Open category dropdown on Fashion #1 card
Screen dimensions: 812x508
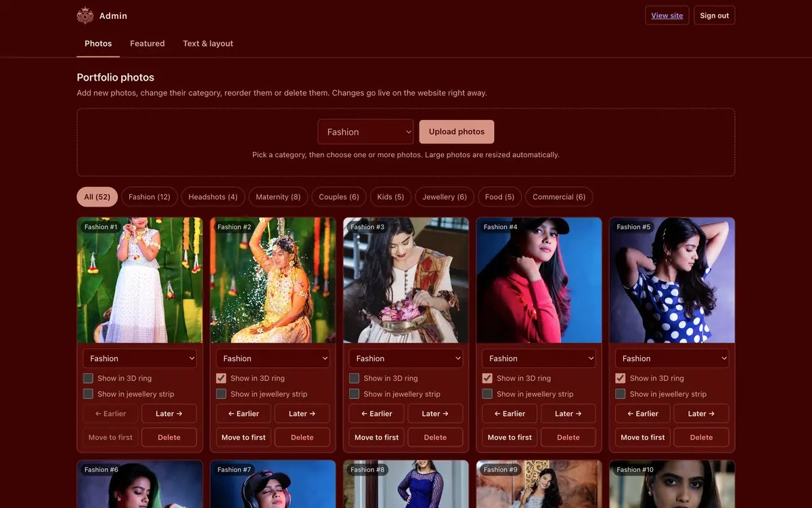[140, 358]
